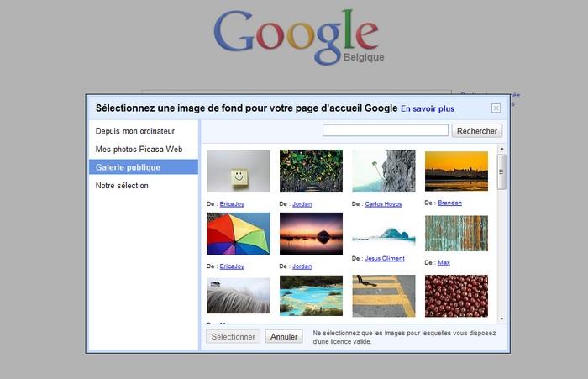
Task: Click the gallery scrollbar down arrow
Action: click(501, 319)
